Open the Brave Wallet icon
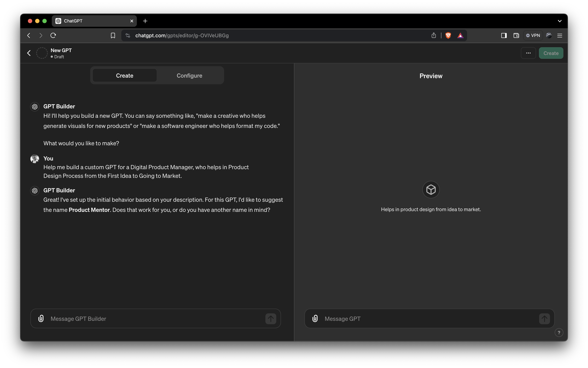 tap(516, 35)
